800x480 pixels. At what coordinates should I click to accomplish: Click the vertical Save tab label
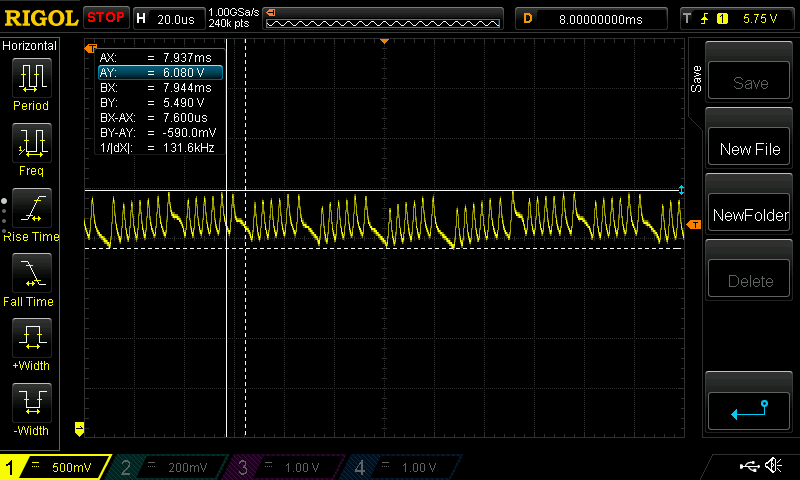(696, 79)
